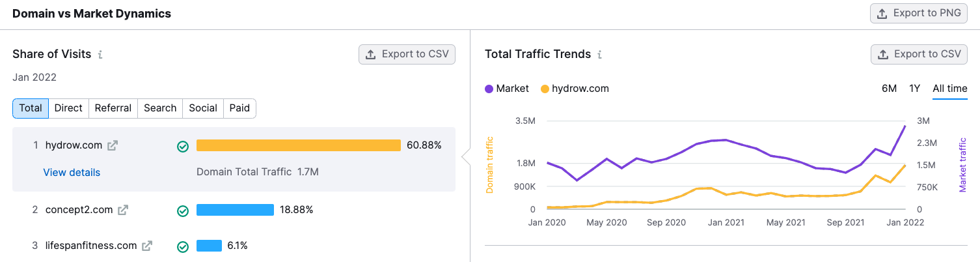Image resolution: width=980 pixels, height=262 pixels.
Task: Set chart range to All time
Action: (x=950, y=89)
